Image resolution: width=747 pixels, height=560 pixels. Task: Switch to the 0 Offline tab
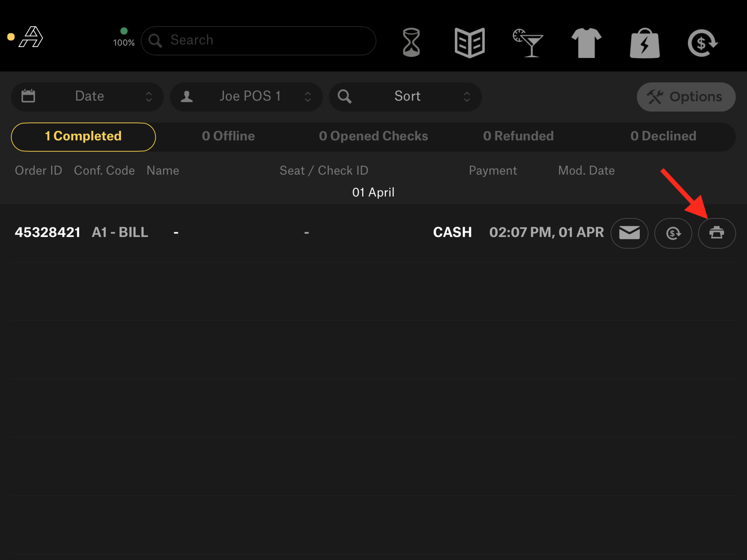coord(228,136)
